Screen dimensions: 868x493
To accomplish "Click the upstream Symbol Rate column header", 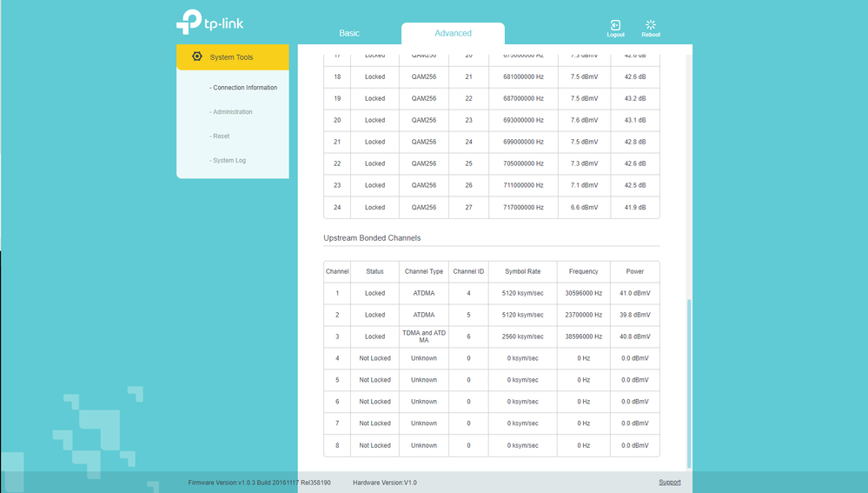I will pyautogui.click(x=522, y=271).
